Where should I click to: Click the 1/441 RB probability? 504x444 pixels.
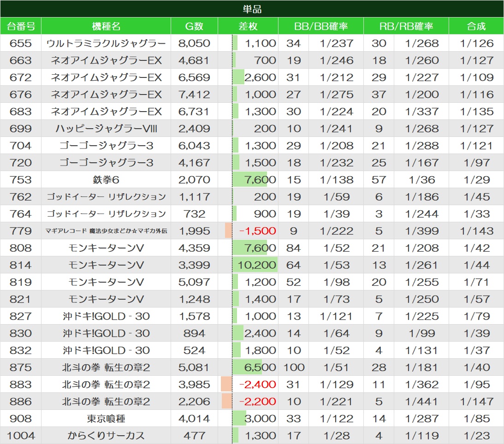tap(422, 401)
